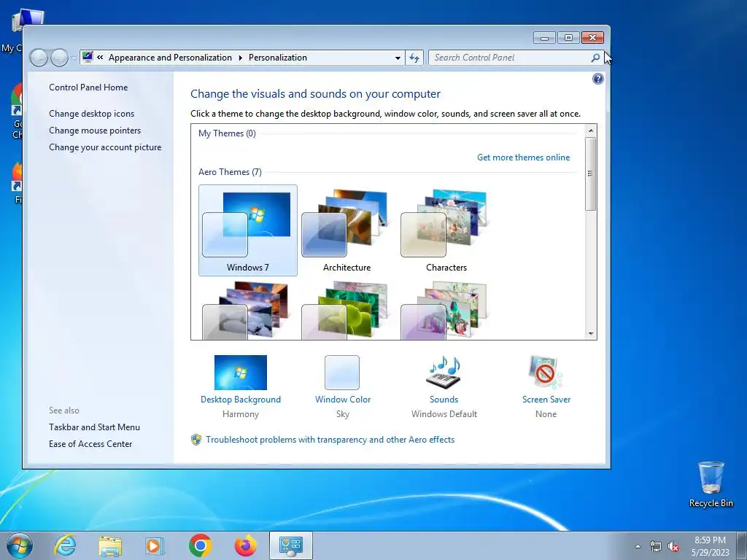Open Desktop Background settings icon

(241, 373)
